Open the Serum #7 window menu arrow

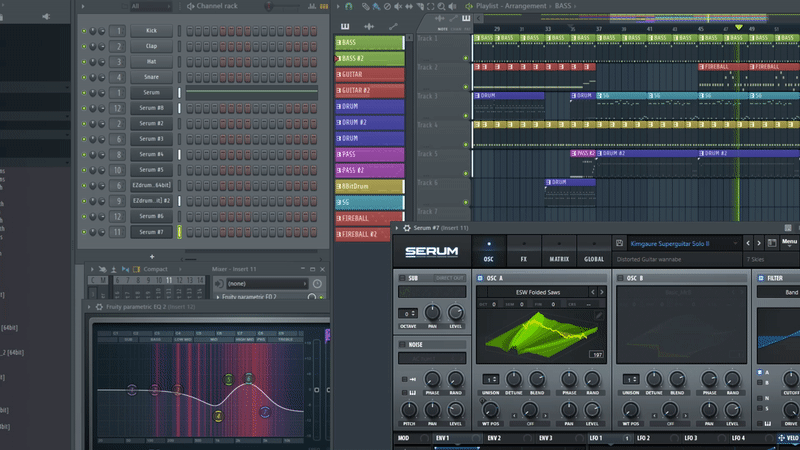[x=397, y=228]
